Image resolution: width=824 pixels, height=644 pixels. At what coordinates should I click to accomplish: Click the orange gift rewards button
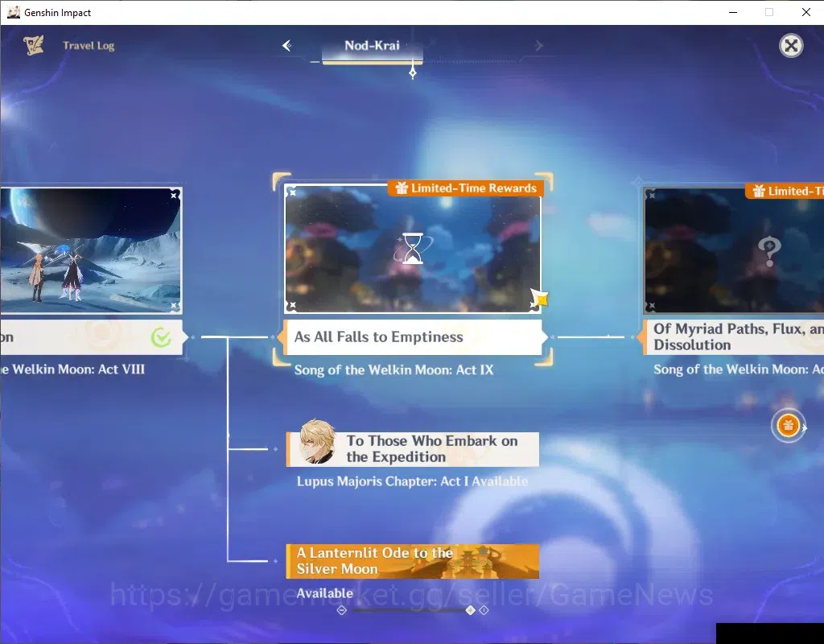pyautogui.click(x=788, y=425)
